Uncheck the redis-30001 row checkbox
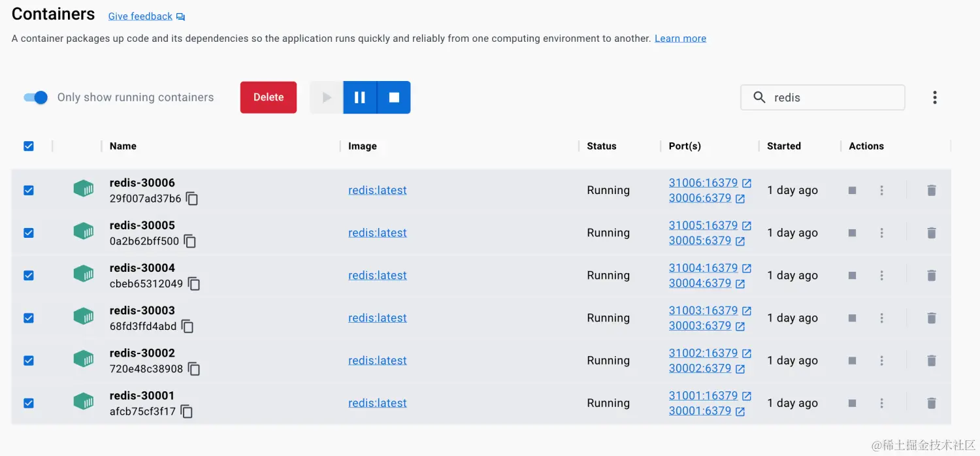Viewport: 980px width, 456px height. point(29,403)
